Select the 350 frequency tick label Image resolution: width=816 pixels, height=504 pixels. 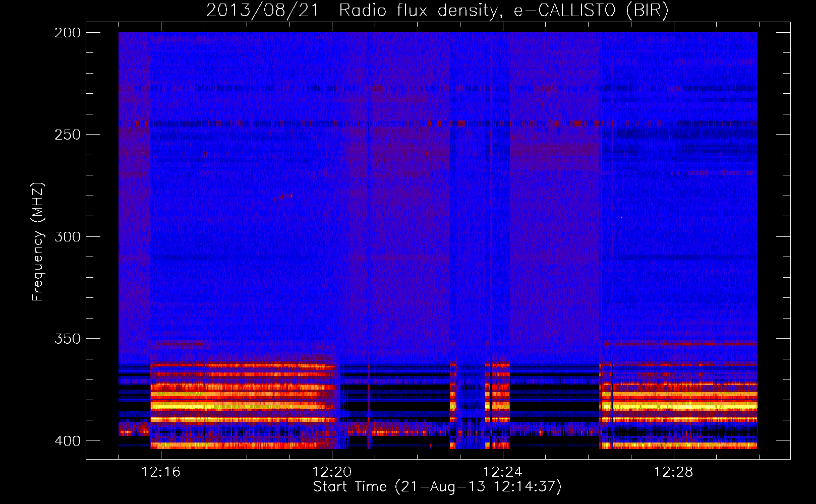[67, 339]
